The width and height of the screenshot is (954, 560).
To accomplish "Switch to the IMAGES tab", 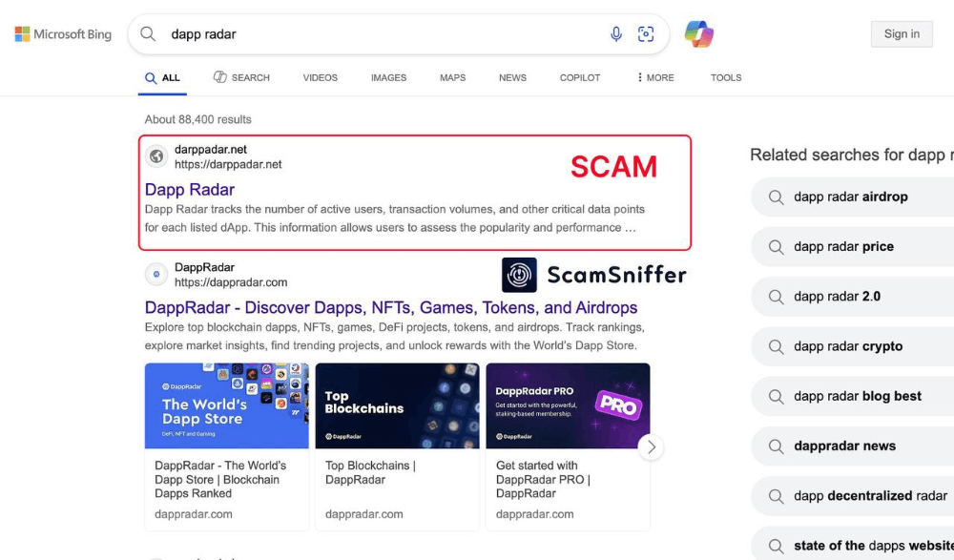I will pyautogui.click(x=389, y=78).
